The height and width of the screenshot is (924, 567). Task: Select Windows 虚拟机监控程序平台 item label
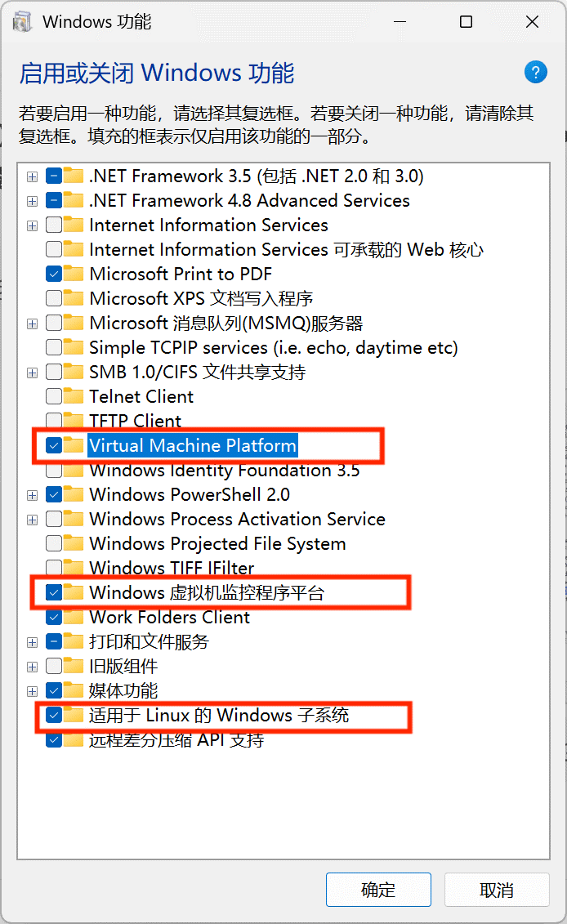[x=207, y=592]
